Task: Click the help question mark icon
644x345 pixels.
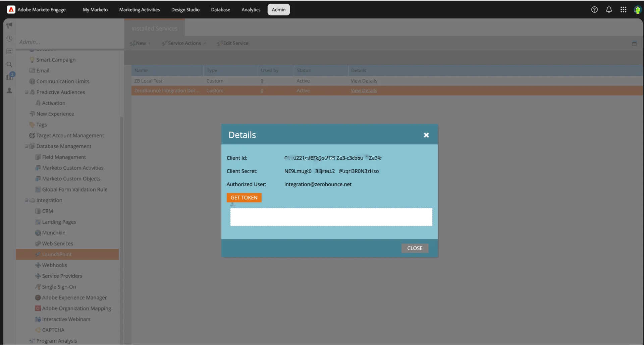Action: (595, 10)
